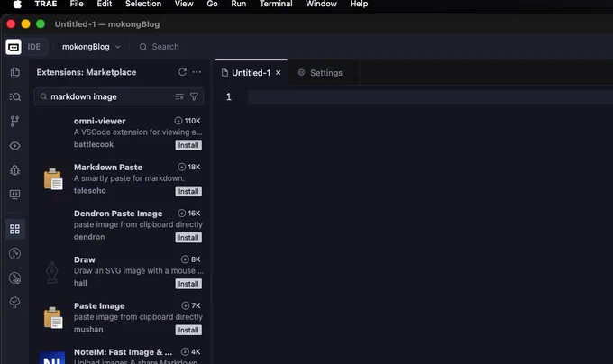The image size is (613, 364).
Task: Select the Paste Image extension title
Action: pyautogui.click(x=99, y=305)
